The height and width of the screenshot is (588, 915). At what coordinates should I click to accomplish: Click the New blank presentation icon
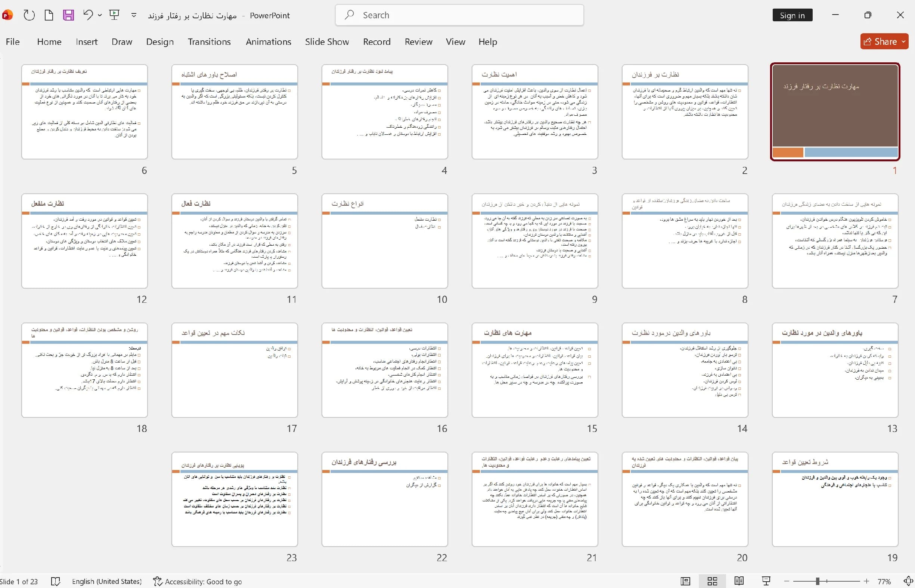pos(49,15)
